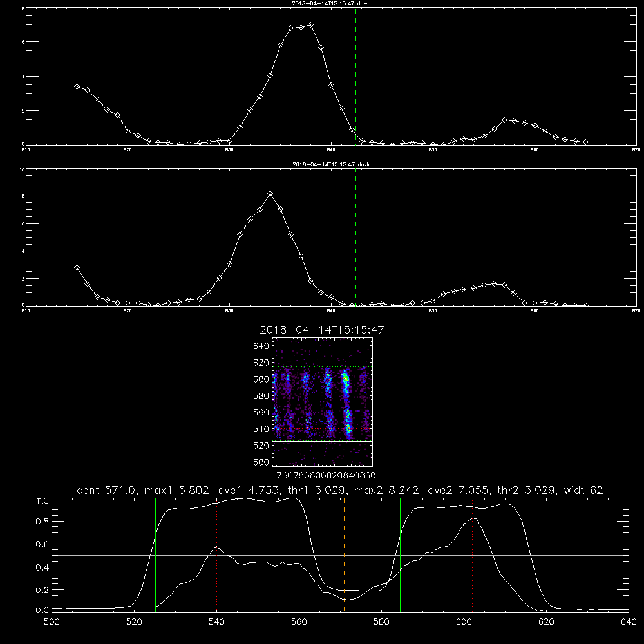The height and width of the screenshot is (644, 644).
Task: Click the y-axis label 0.4 on bottom plot
Action: point(43,567)
